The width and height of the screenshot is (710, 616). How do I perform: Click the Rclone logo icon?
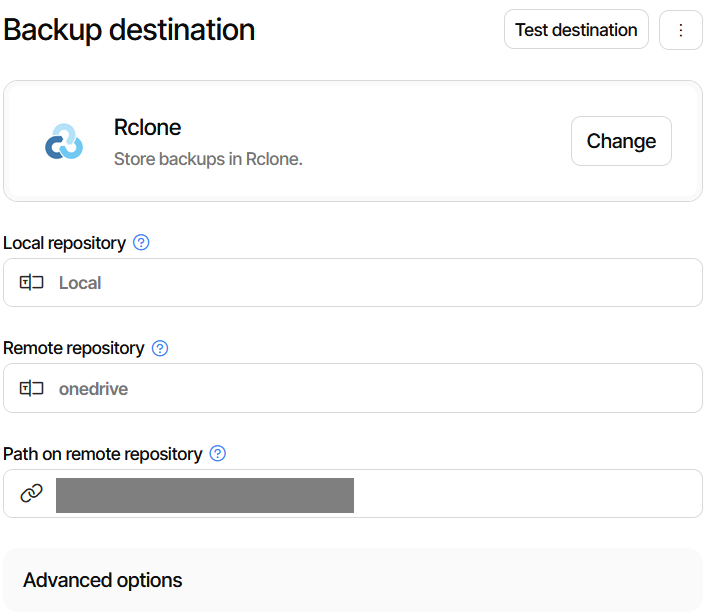(64, 141)
